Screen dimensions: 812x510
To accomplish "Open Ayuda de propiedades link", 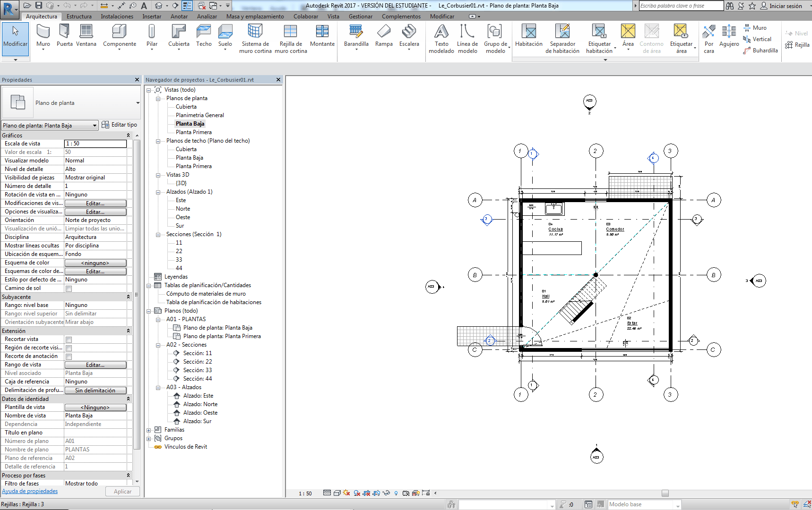I will tap(30, 491).
